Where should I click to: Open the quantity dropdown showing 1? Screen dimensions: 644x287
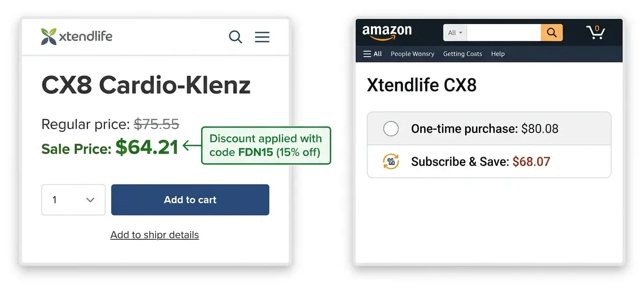73,200
